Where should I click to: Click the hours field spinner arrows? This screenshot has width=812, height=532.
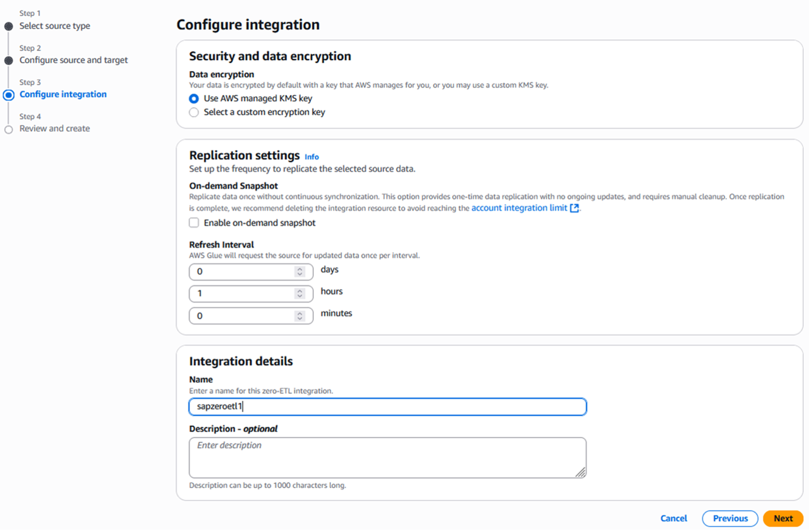pyautogui.click(x=300, y=293)
